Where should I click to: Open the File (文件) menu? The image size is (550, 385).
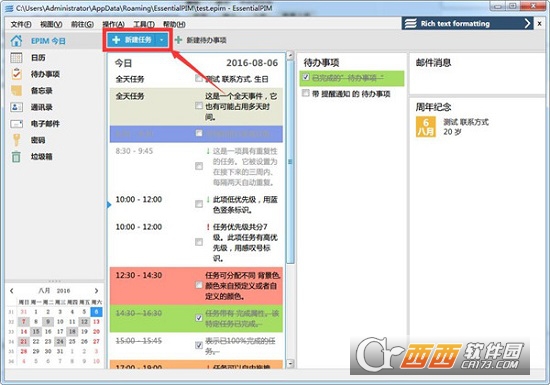pyautogui.click(x=21, y=24)
